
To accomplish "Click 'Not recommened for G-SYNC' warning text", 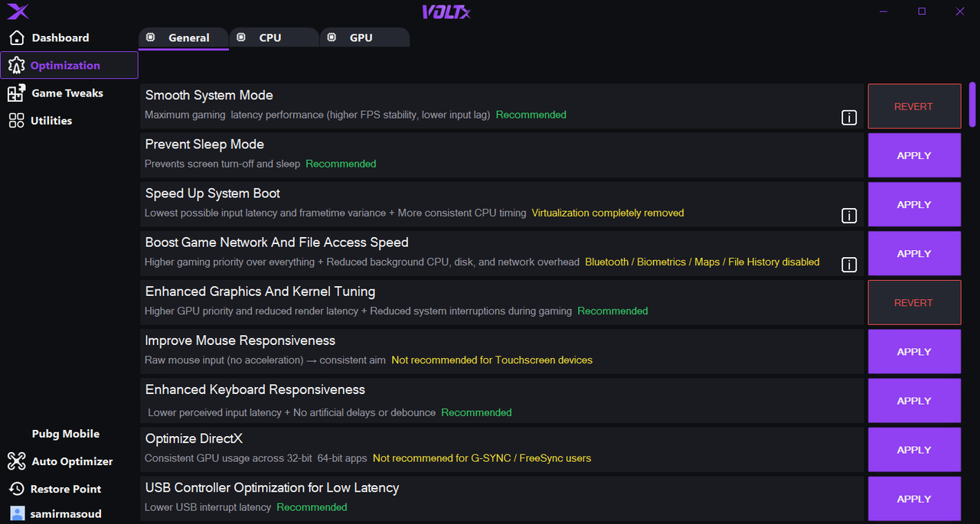I will coord(482,458).
